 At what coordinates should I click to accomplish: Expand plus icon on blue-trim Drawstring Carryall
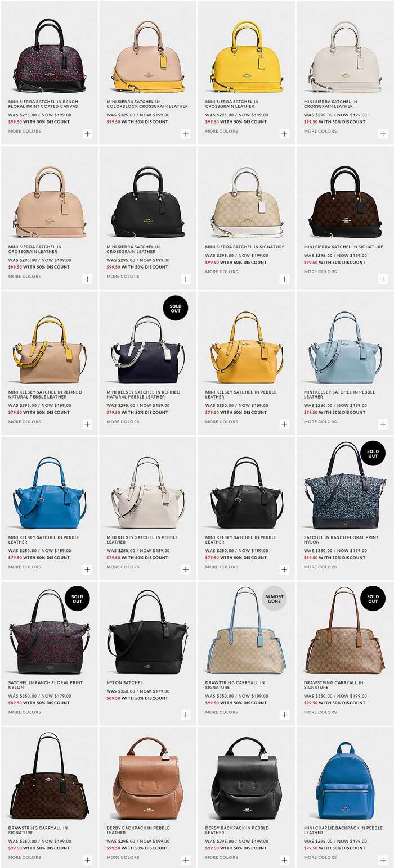pyautogui.click(x=284, y=715)
